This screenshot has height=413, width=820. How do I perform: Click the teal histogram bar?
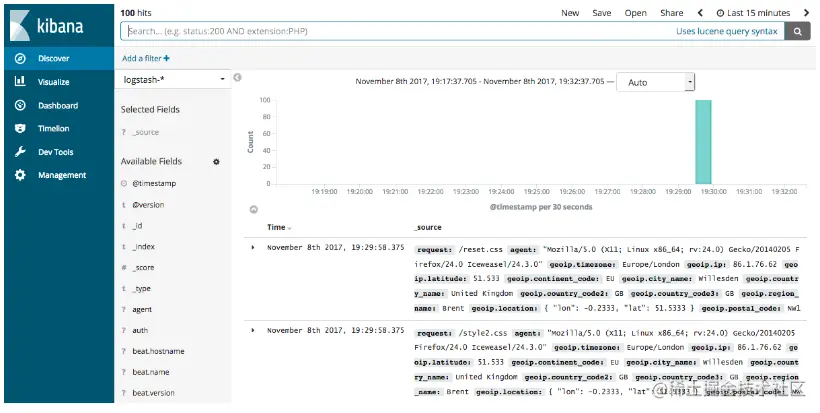pos(703,142)
